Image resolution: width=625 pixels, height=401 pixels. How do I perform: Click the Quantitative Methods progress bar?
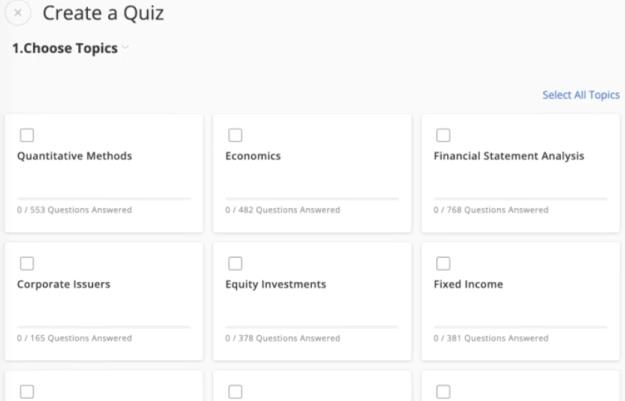point(103,198)
